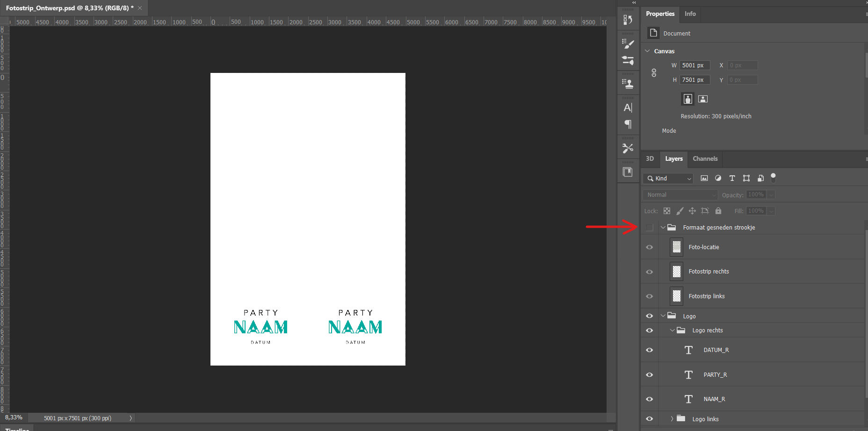Switch to the Channels tab
This screenshot has height=431, width=868.
click(x=705, y=158)
